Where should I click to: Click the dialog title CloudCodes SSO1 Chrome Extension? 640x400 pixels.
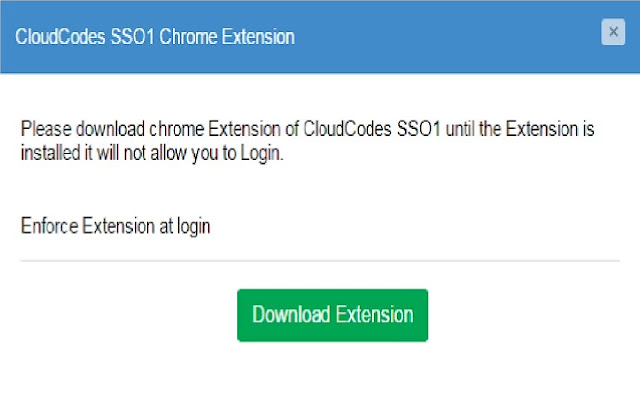click(155, 37)
